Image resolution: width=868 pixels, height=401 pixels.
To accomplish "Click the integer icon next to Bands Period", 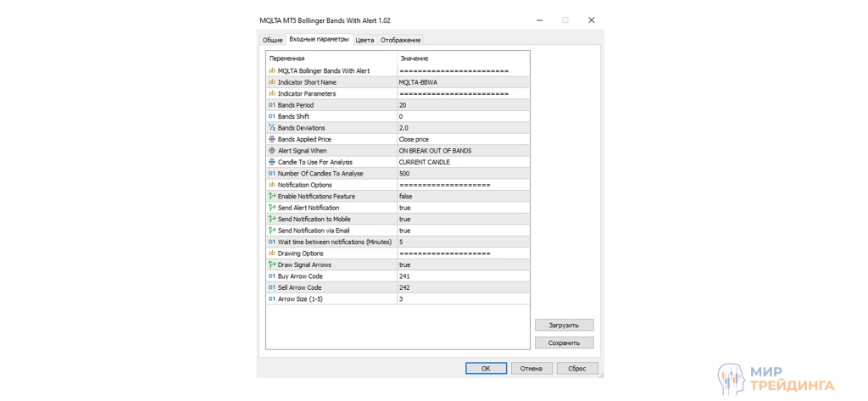I will click(272, 105).
